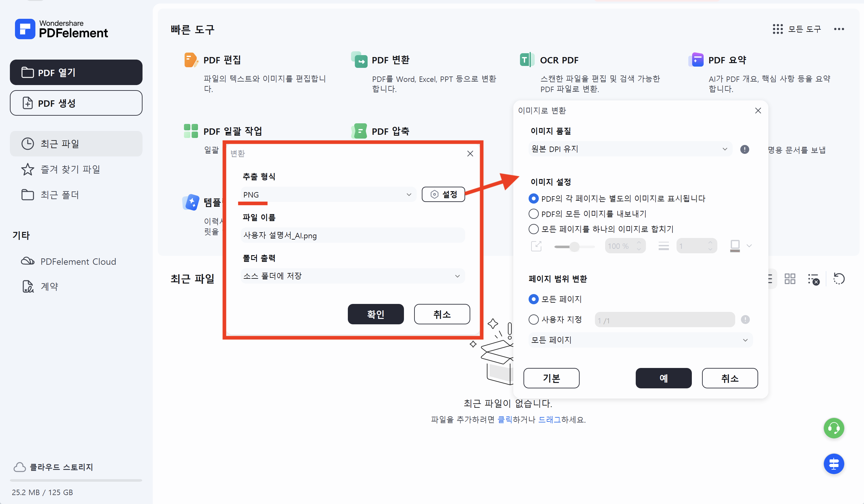The image size is (864, 504).
Task: Open the PDF 편집 tool
Action: point(222,60)
